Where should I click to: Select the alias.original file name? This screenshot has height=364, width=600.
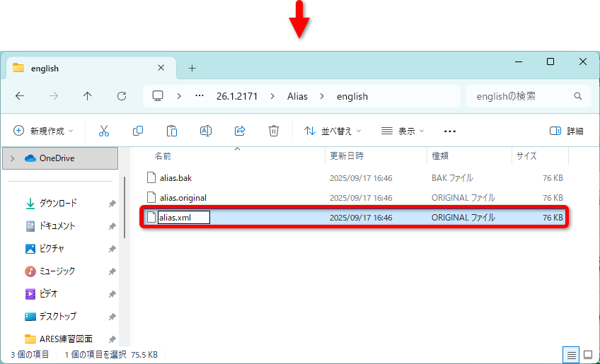tap(183, 198)
